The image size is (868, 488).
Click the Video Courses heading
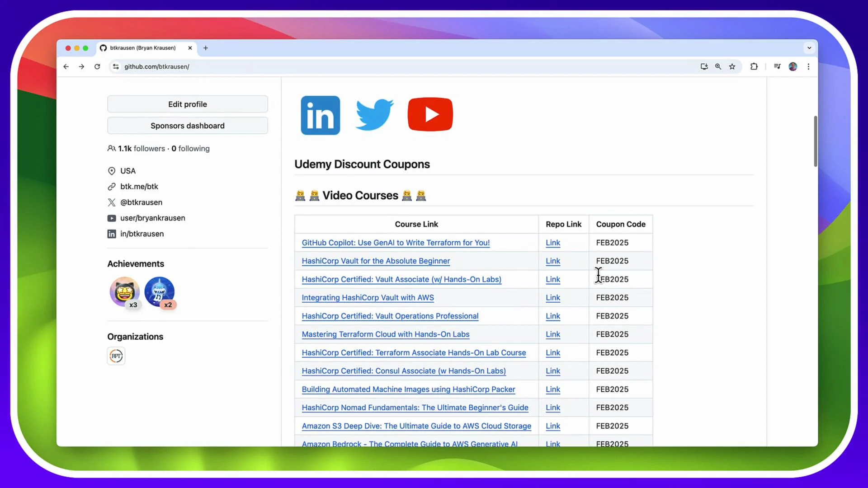[360, 195]
